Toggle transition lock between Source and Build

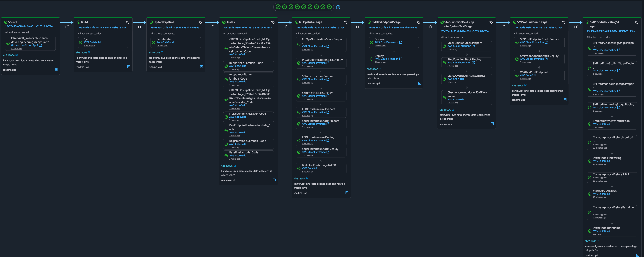click(67, 26)
